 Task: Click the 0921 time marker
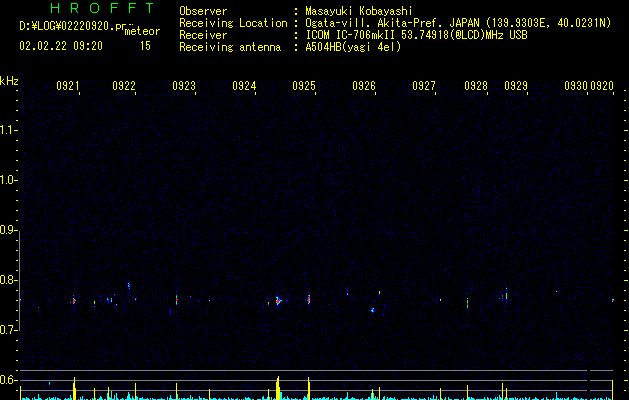pos(67,85)
